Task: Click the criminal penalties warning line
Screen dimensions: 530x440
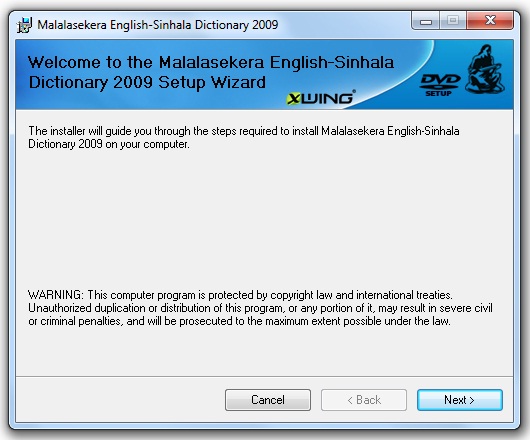Action: coord(239,321)
